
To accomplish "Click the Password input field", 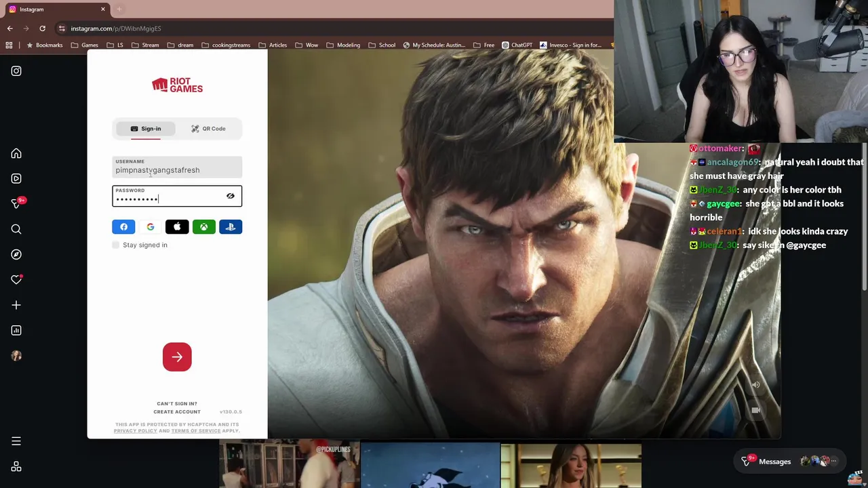I will (x=177, y=196).
